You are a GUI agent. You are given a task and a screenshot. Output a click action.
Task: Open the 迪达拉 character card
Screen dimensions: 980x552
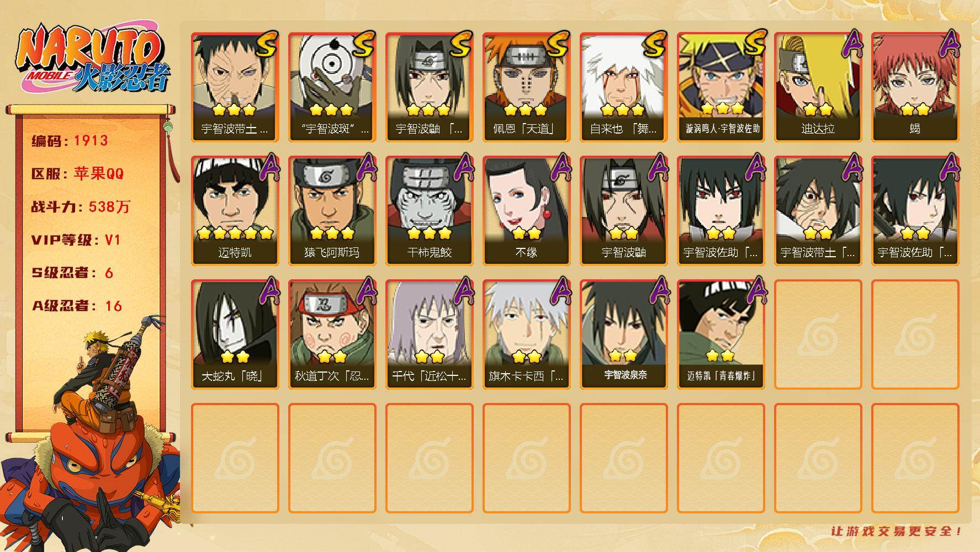click(818, 87)
